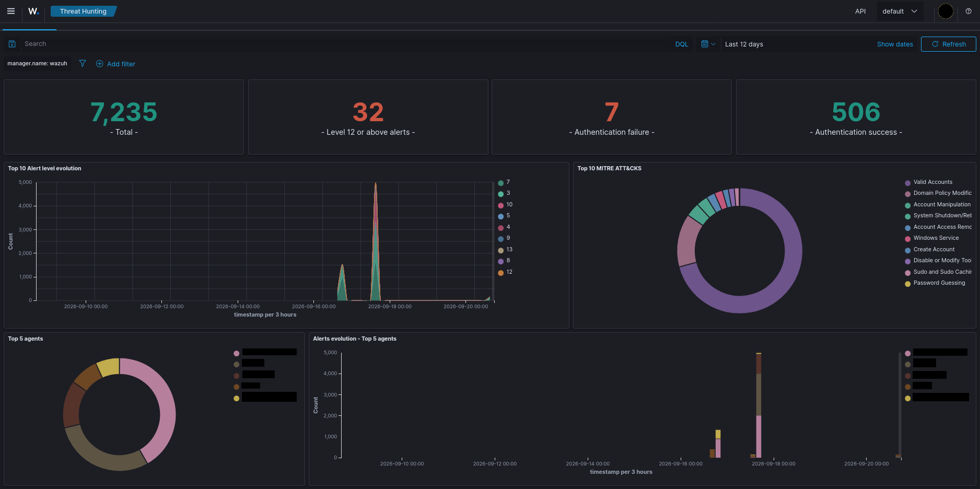Refresh the dashboard data
The height and width of the screenshot is (489, 980).
[x=948, y=44]
